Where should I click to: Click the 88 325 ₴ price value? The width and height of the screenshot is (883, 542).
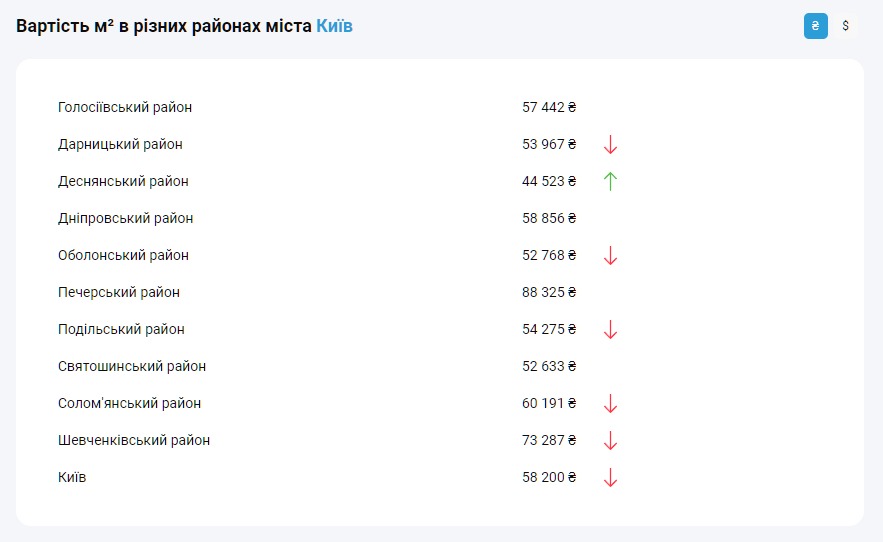(549, 292)
